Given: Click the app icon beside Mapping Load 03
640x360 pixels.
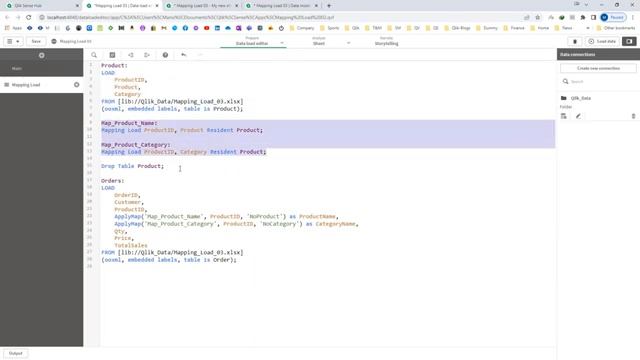Looking at the screenshot, I should 54,41.
